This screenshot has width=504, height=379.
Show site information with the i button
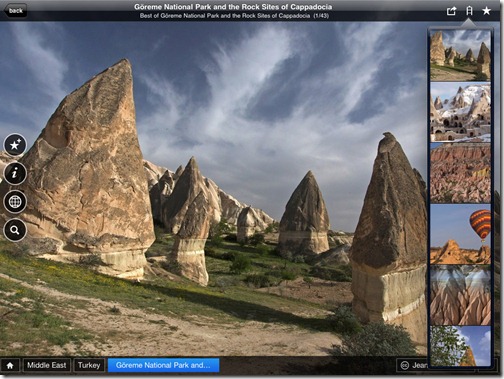pyautogui.click(x=15, y=173)
